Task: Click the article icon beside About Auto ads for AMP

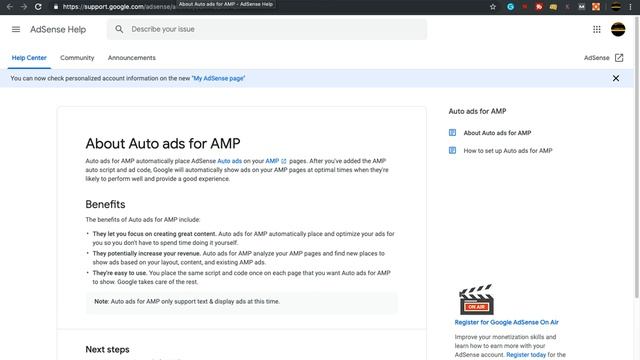Action: pyautogui.click(x=452, y=133)
